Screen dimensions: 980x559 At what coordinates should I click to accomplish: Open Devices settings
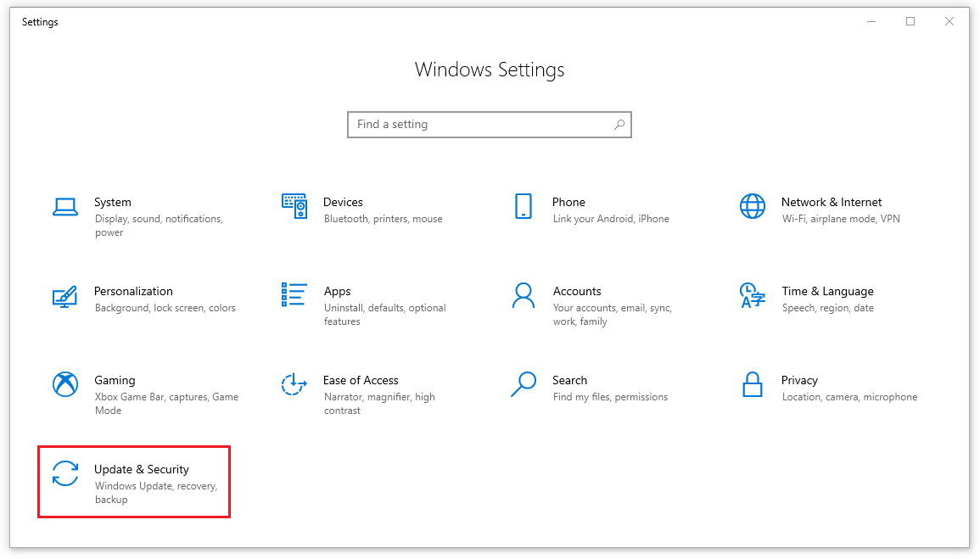tap(343, 202)
